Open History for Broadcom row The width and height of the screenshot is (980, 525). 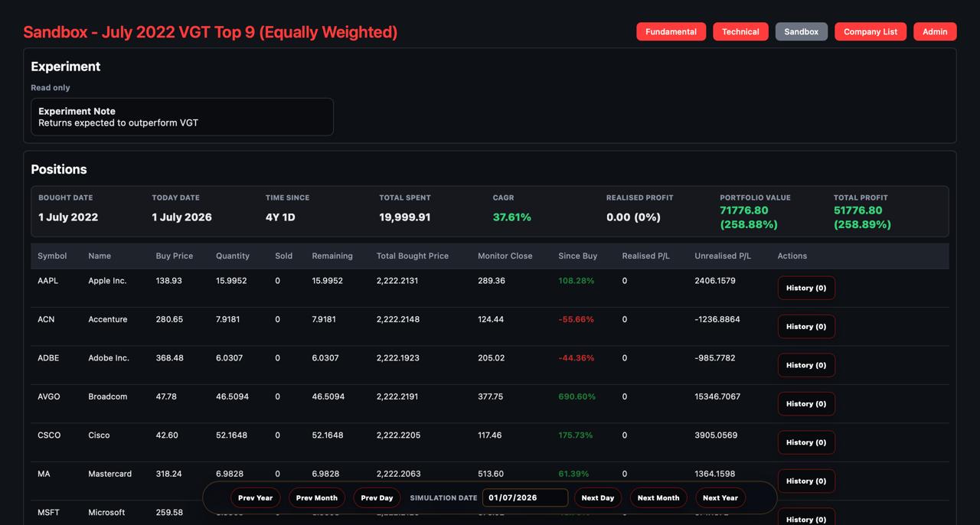[x=806, y=403]
